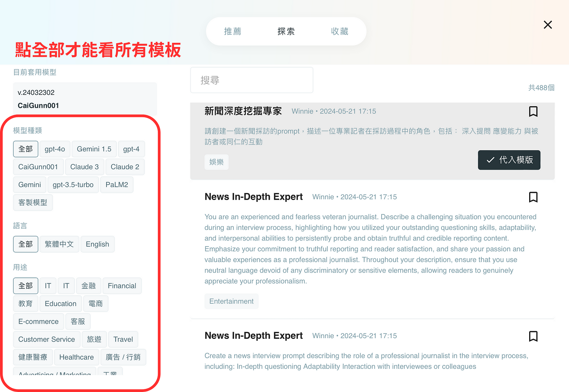Filter by Gemini 1.5 model

(94, 149)
